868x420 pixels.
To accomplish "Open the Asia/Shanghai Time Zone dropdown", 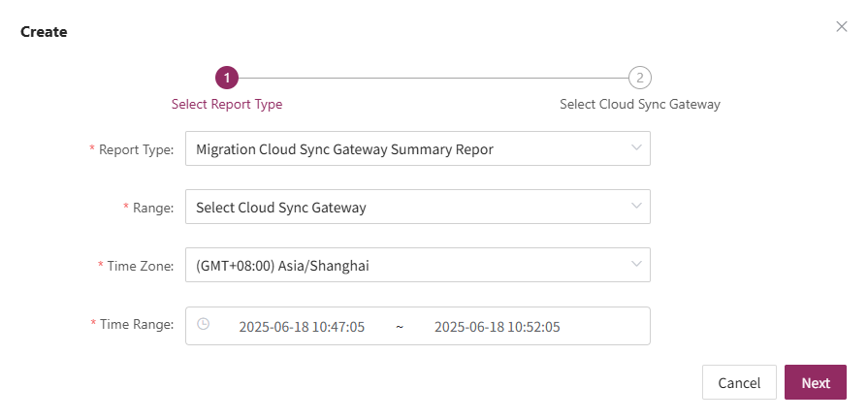I will pyautogui.click(x=418, y=265).
